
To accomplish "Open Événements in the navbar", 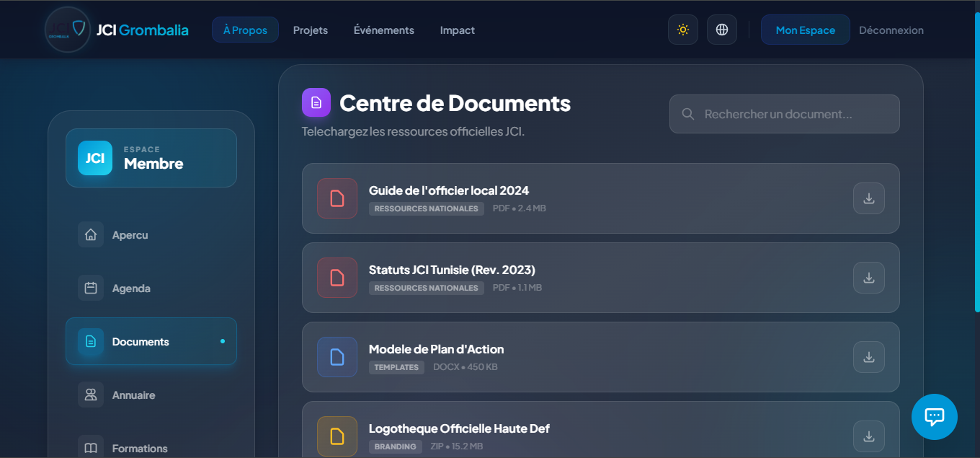I will coord(384,30).
